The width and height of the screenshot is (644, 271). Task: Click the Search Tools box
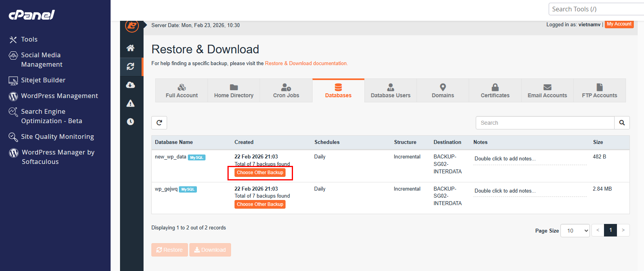coord(596,9)
